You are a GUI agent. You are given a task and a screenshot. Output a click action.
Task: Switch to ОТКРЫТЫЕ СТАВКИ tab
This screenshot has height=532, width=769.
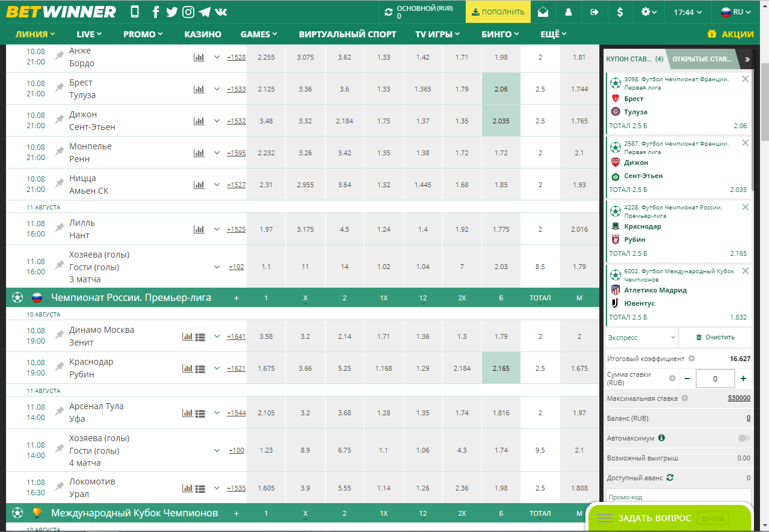click(x=702, y=59)
